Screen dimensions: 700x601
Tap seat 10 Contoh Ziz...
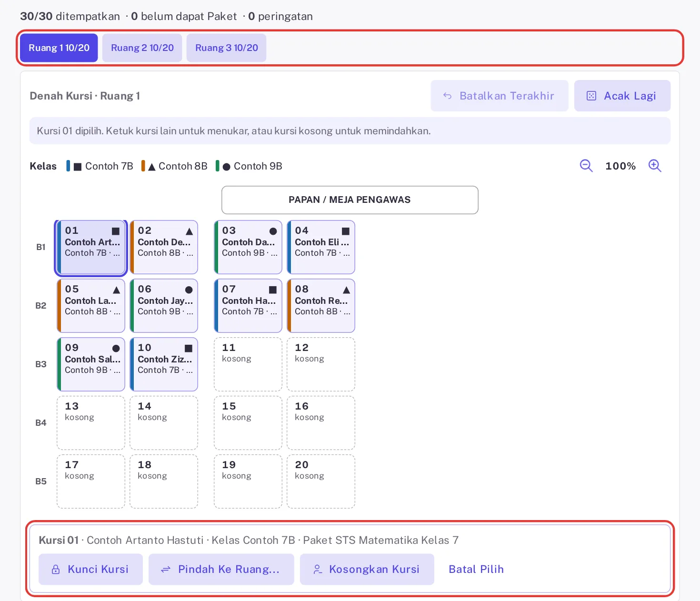pos(164,364)
